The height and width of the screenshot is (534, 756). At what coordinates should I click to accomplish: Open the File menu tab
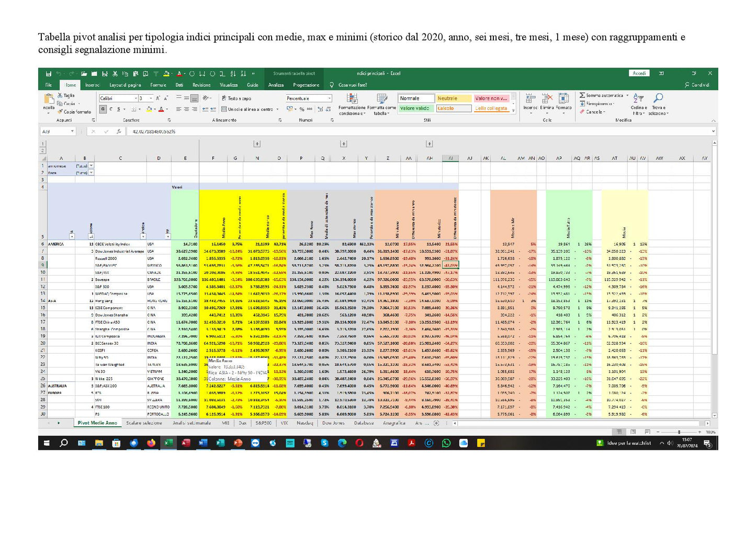[49, 85]
